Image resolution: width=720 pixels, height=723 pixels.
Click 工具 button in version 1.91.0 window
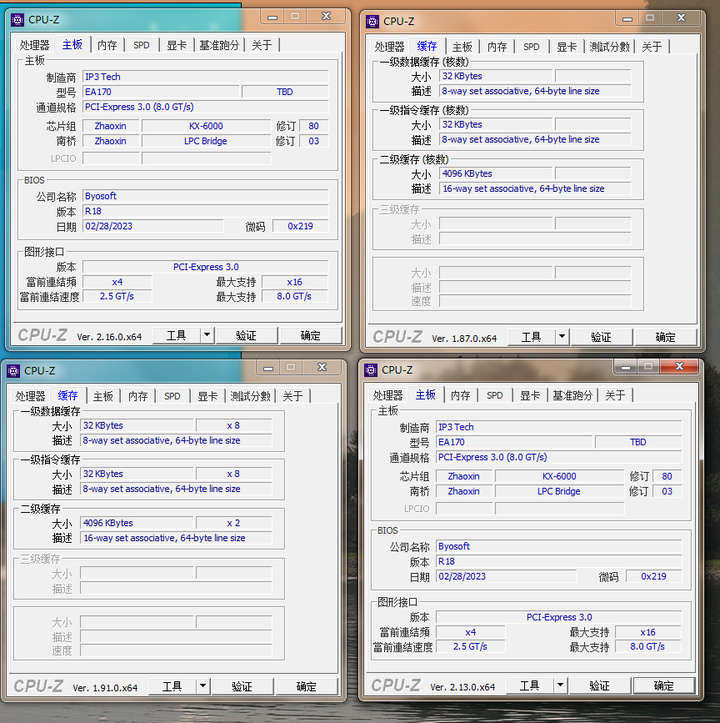(x=173, y=687)
